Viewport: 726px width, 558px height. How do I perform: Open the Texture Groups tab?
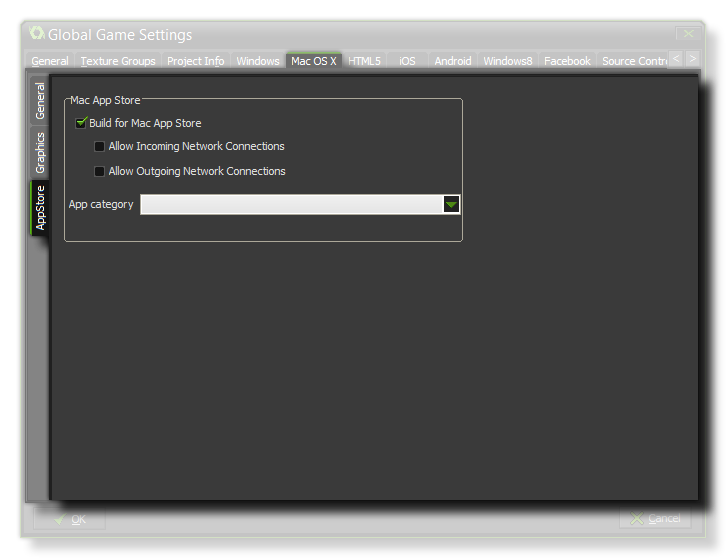tap(118, 61)
